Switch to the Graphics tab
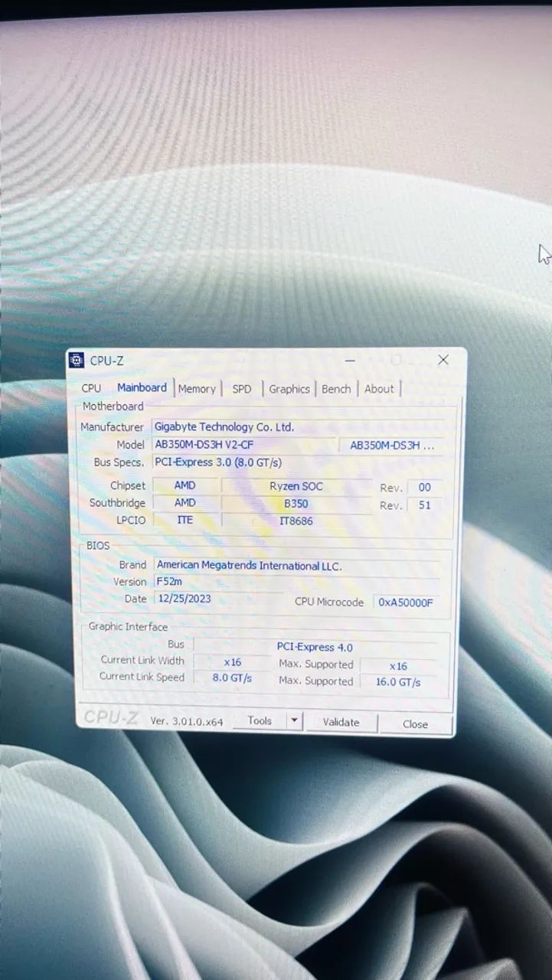 (289, 389)
